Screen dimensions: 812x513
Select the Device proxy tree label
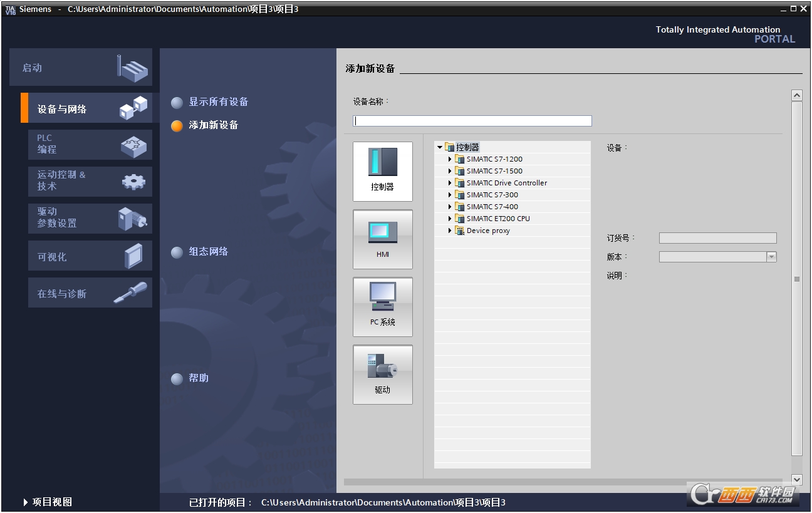click(488, 231)
